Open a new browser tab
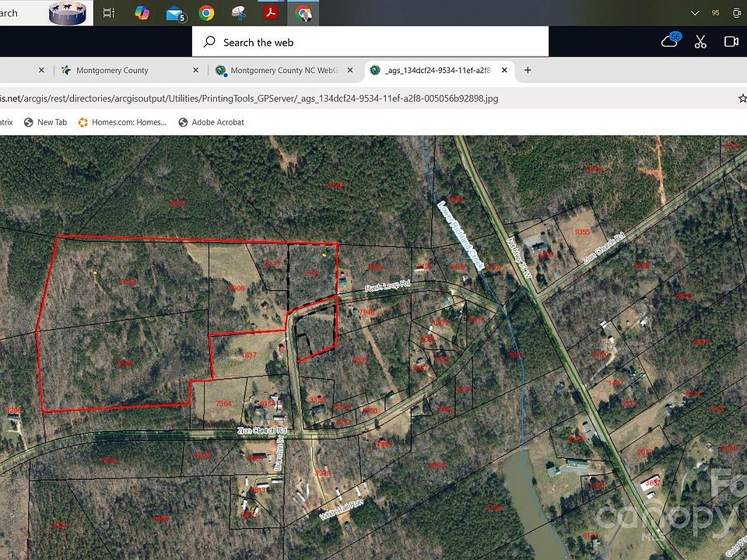 click(x=528, y=70)
